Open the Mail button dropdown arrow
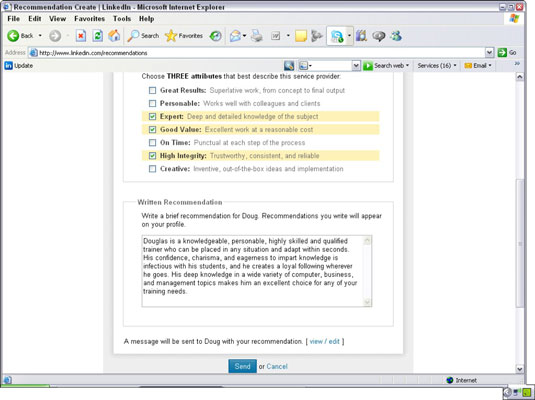 244,35
